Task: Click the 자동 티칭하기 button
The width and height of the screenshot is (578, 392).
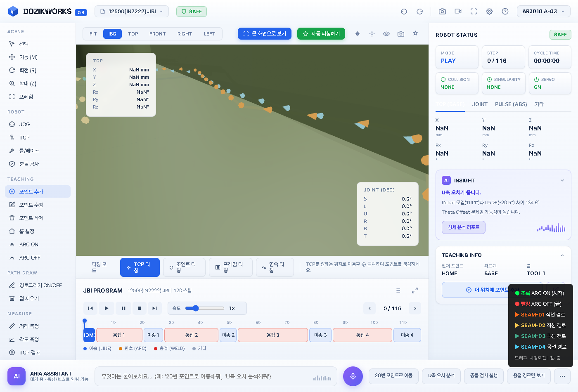Action: pos(321,34)
